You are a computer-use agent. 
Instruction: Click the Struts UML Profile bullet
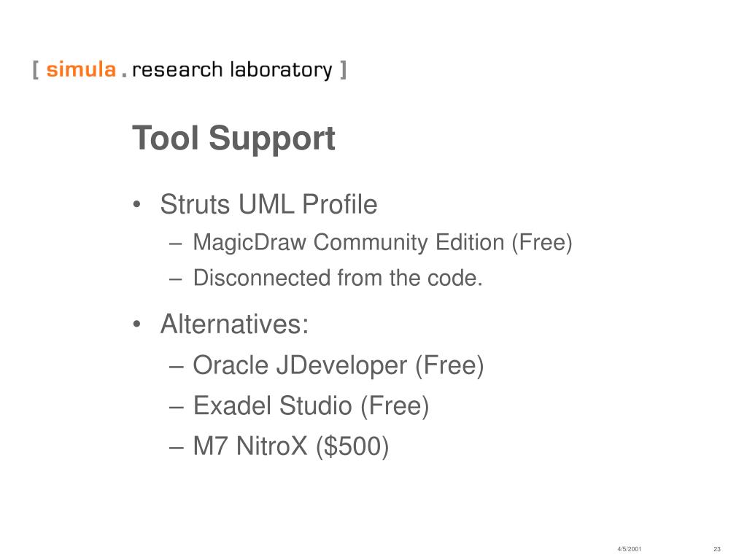coord(268,204)
